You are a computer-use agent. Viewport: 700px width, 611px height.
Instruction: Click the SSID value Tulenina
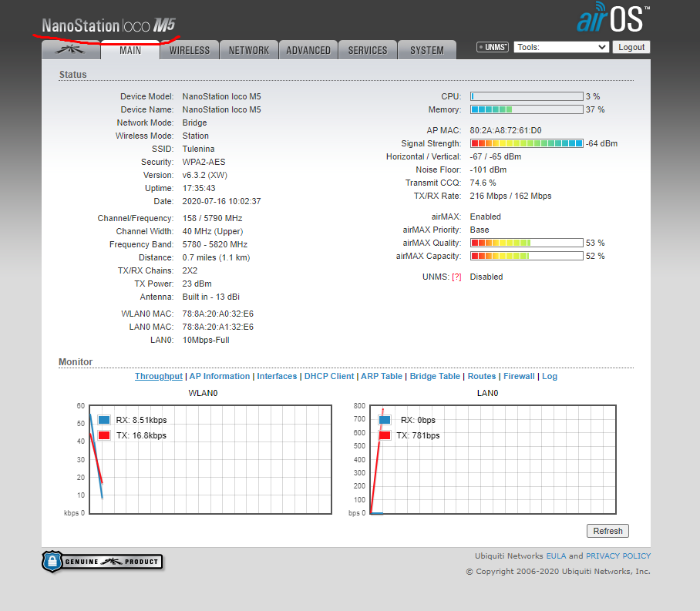coord(198,149)
